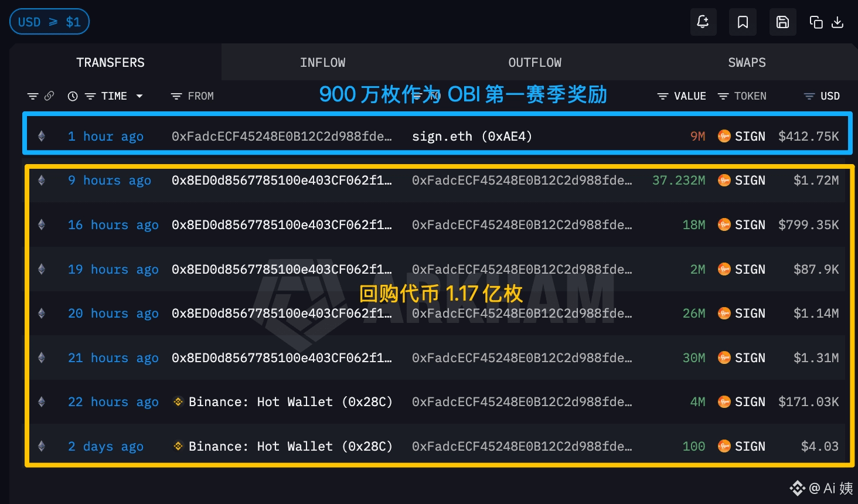Click the Binance logo in the 22 hours ago row

[x=178, y=401]
